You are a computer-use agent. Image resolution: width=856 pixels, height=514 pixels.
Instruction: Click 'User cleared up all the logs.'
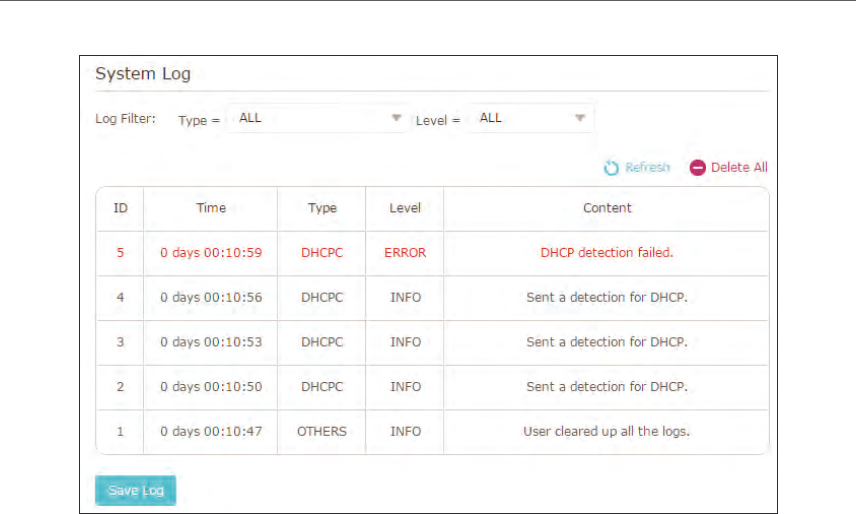click(607, 432)
